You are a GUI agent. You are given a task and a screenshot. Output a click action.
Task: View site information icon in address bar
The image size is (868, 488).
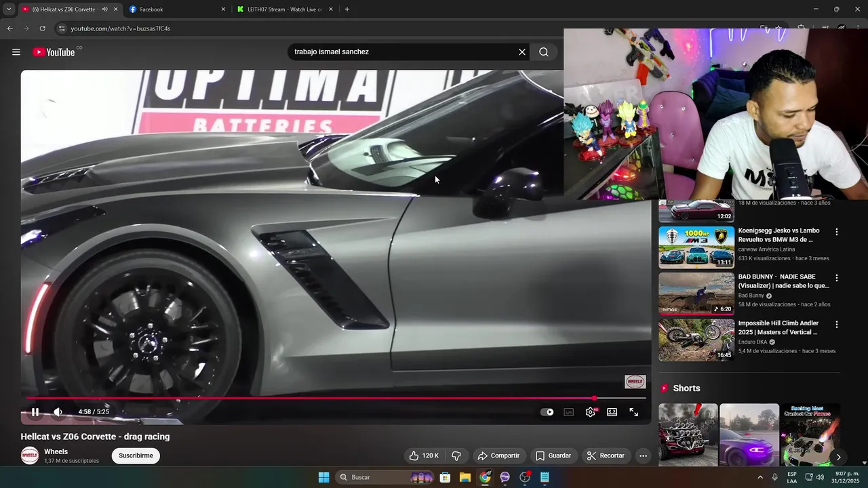[62, 28]
